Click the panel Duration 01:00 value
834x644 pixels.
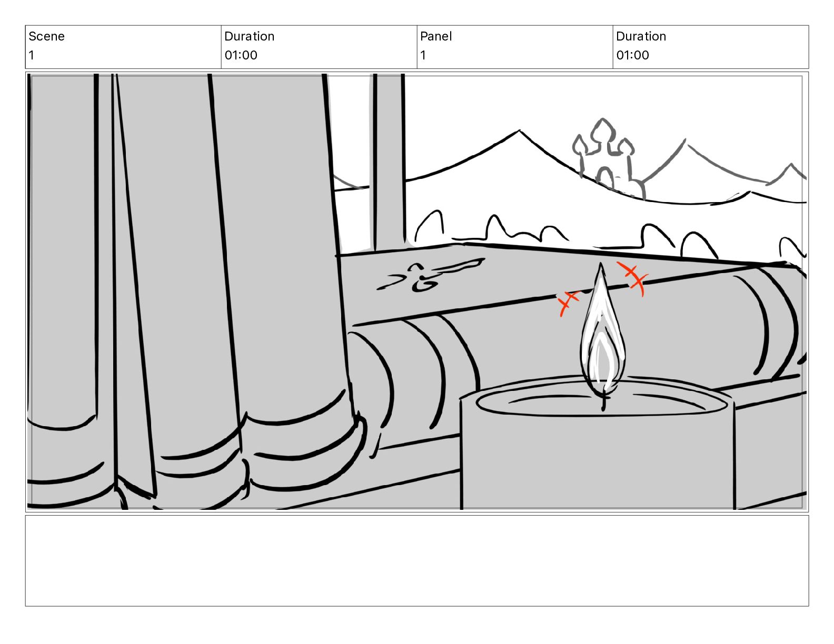point(632,55)
